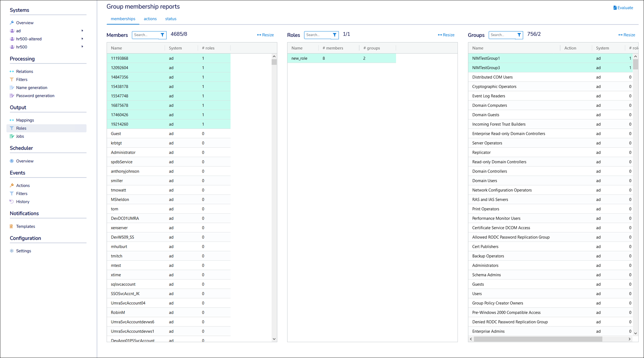Open Name generation under Processing
Image resolution: width=644 pixels, height=358 pixels.
32,88
